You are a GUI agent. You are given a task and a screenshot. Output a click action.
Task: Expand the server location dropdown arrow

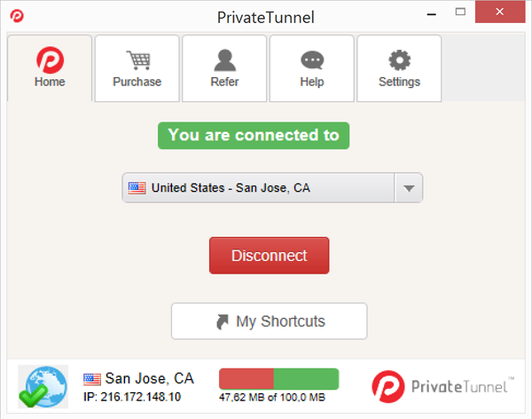(x=409, y=188)
